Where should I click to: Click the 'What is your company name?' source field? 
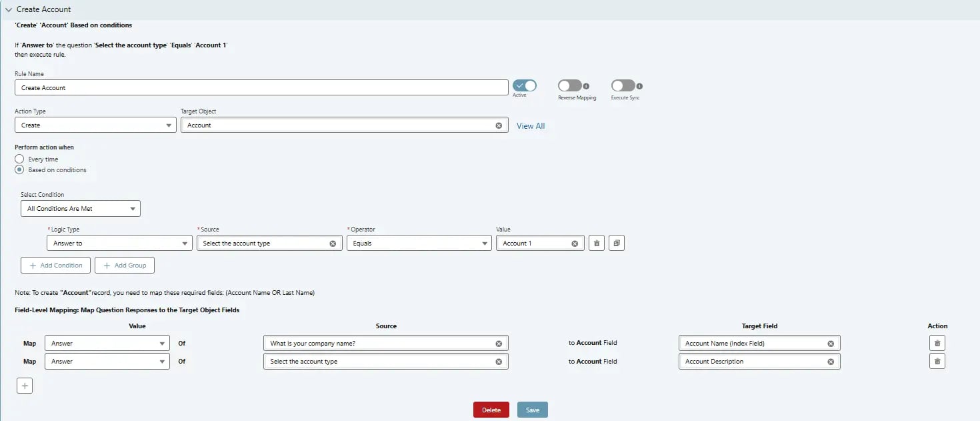[386, 343]
